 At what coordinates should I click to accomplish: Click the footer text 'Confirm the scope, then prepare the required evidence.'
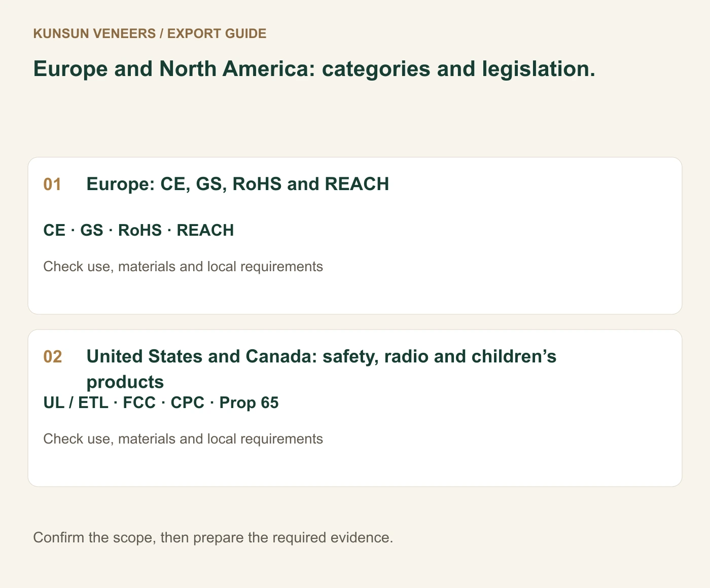pos(213,537)
